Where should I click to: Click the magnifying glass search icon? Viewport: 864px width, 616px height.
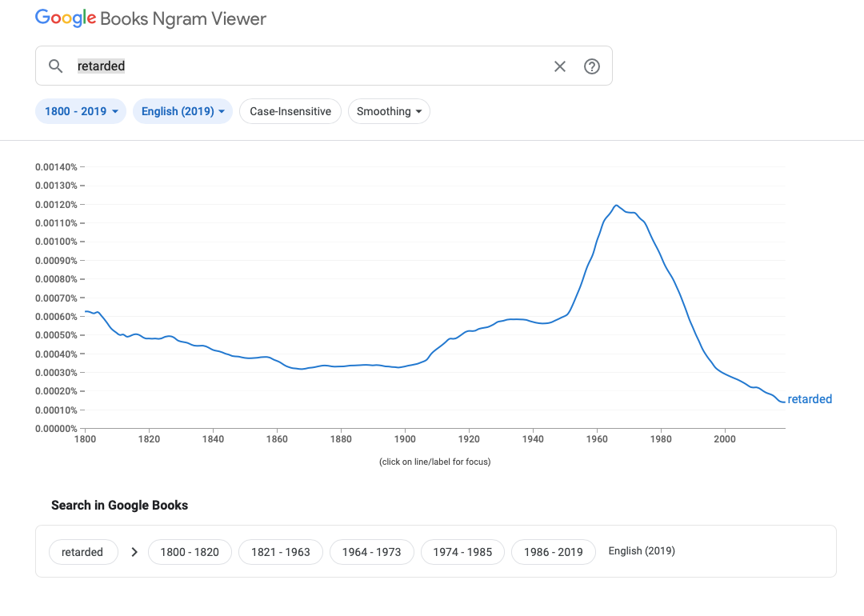click(x=55, y=66)
